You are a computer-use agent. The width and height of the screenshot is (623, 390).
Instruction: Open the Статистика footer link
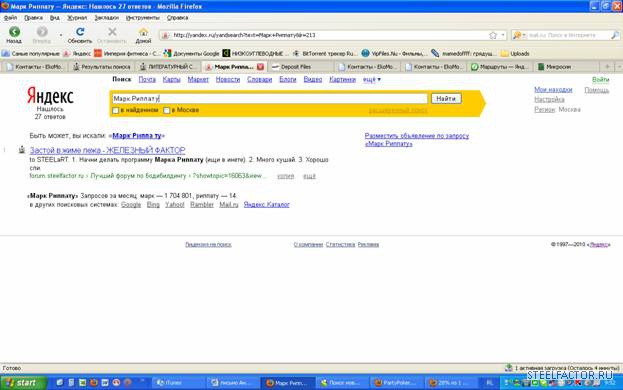click(x=340, y=245)
